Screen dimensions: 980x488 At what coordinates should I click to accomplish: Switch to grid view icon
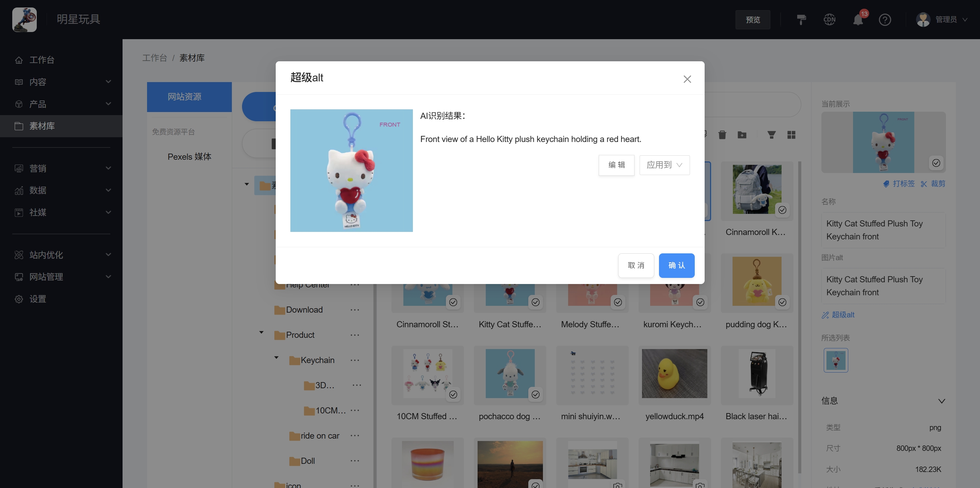pos(791,135)
